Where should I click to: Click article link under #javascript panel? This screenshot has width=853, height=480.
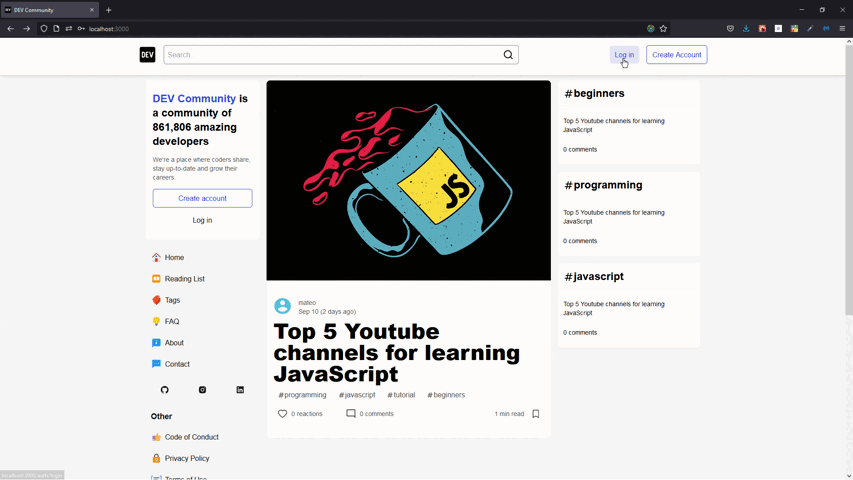pos(614,309)
